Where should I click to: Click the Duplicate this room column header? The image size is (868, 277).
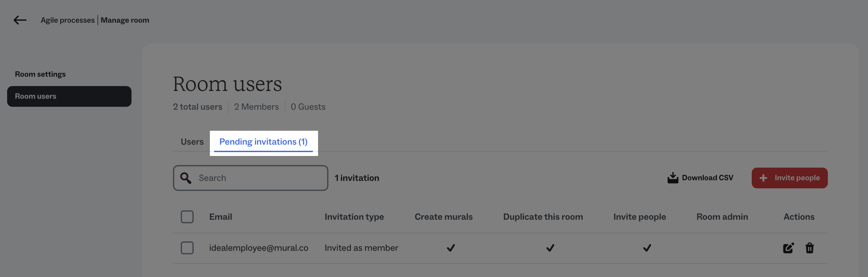(x=543, y=217)
